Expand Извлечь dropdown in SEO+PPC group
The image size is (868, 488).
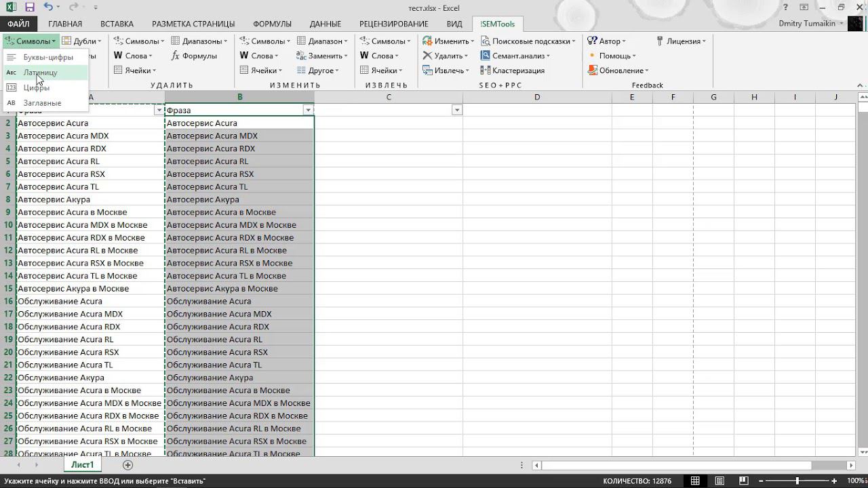(x=447, y=70)
